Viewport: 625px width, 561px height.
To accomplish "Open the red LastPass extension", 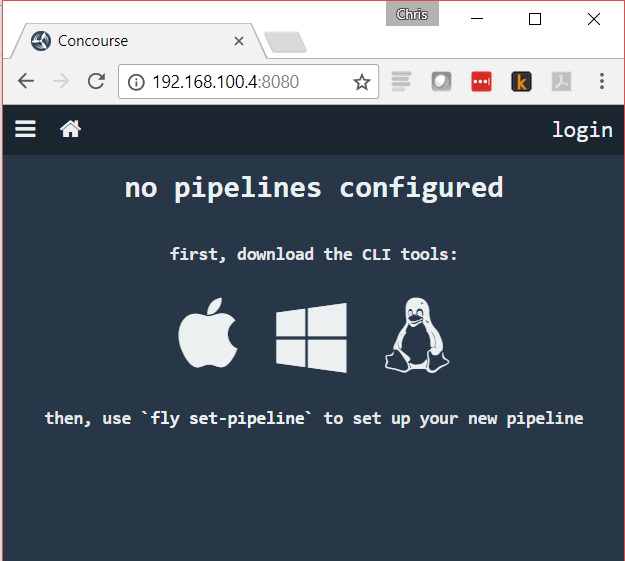I will 481,82.
